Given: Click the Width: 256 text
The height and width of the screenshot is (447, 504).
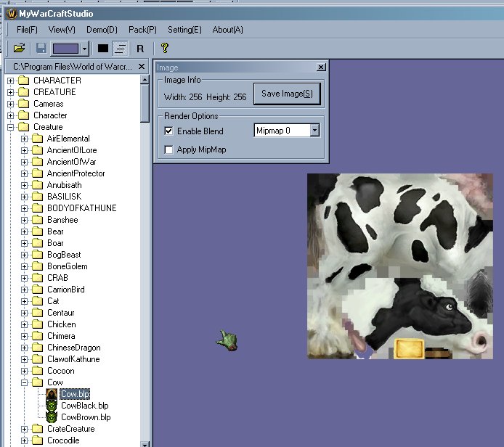Looking at the screenshot, I should [x=183, y=97].
